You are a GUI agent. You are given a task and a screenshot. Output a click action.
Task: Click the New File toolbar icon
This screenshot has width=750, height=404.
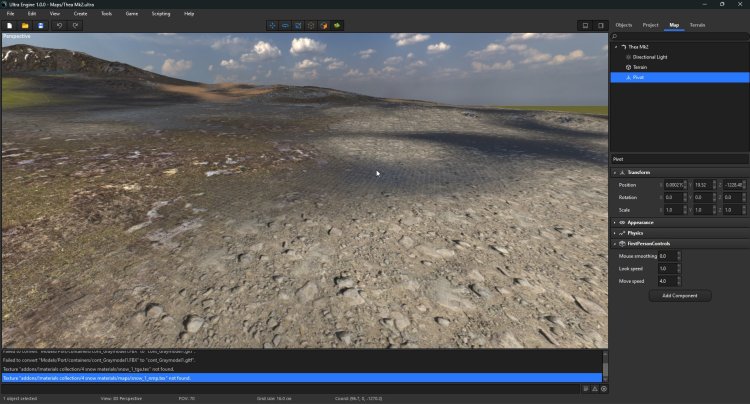click(9, 25)
